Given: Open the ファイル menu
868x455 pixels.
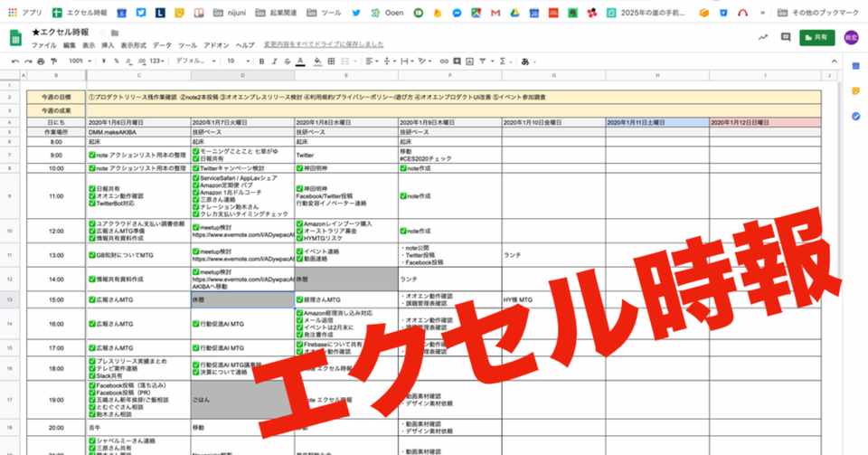Looking at the screenshot, I should [43, 45].
